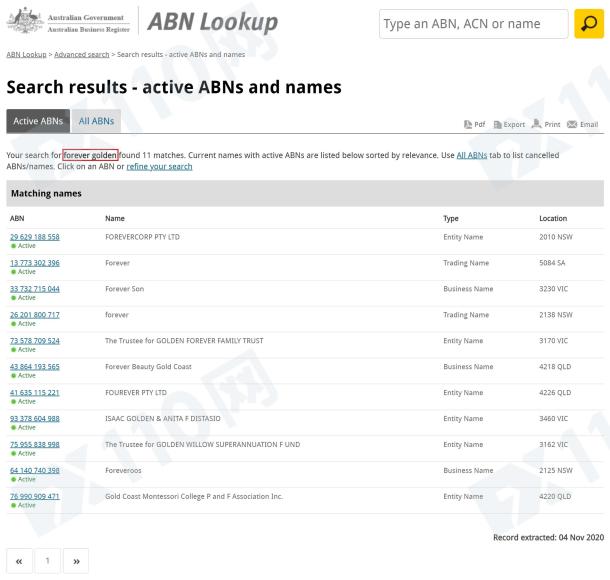
Task: Open ABN 33 732 715 044
Action: click(x=35, y=289)
